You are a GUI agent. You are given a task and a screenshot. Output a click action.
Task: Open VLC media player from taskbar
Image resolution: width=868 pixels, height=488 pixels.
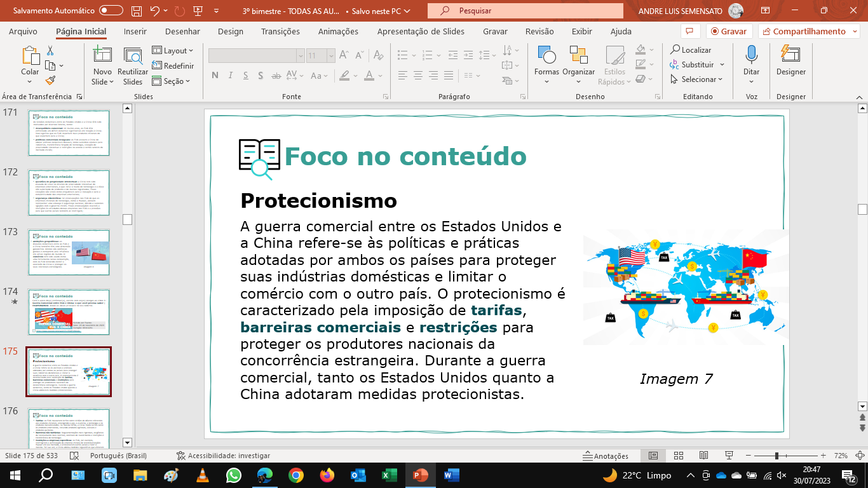pos(202,475)
